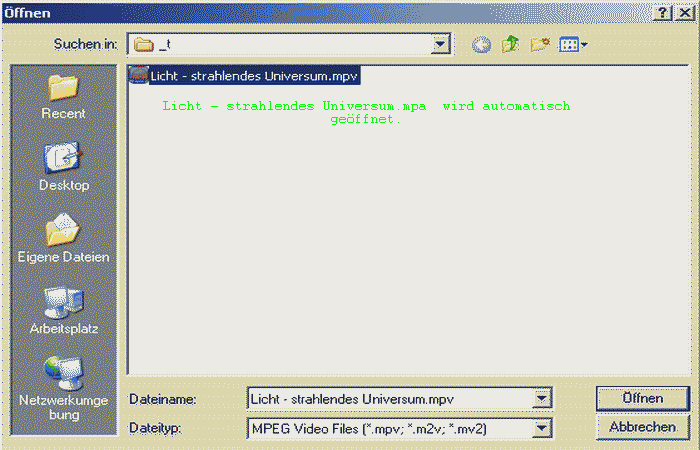Open Eigene Dateien folder shortcut

click(63, 238)
